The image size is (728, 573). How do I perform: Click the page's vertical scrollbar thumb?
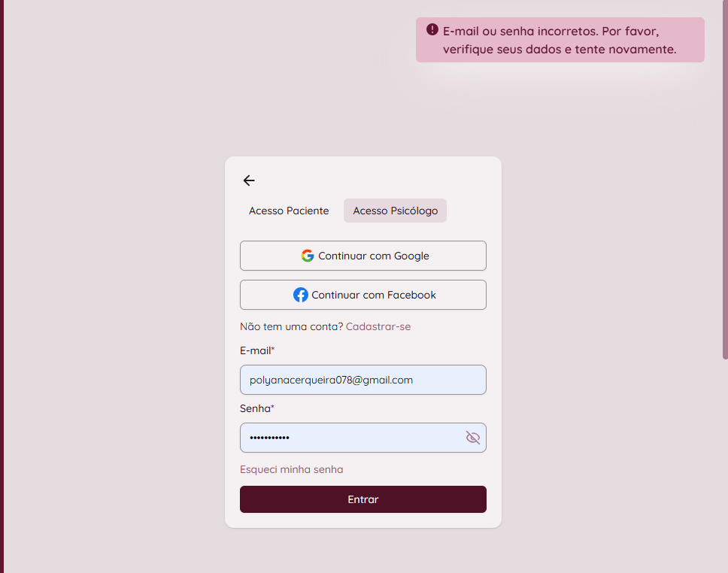(725, 180)
